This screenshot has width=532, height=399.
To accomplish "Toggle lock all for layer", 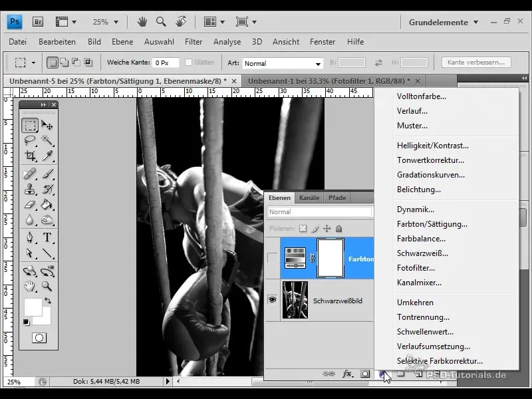I will [x=338, y=229].
